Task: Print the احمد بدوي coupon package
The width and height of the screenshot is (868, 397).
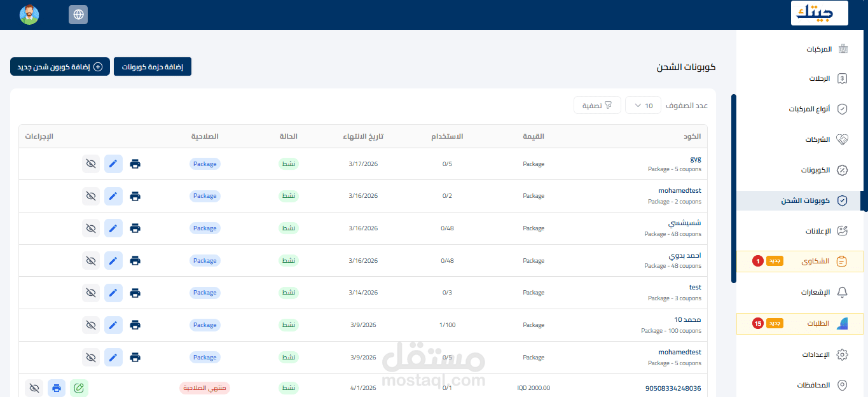Action: [135, 261]
